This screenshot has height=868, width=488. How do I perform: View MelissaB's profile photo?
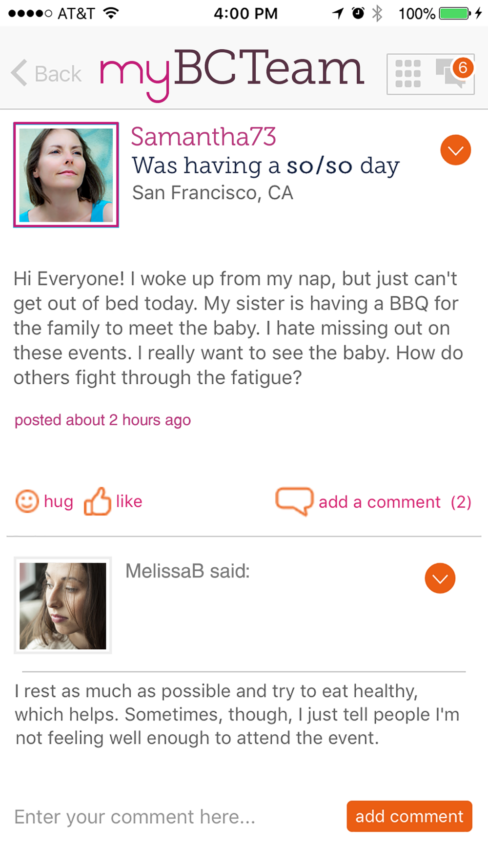63,606
